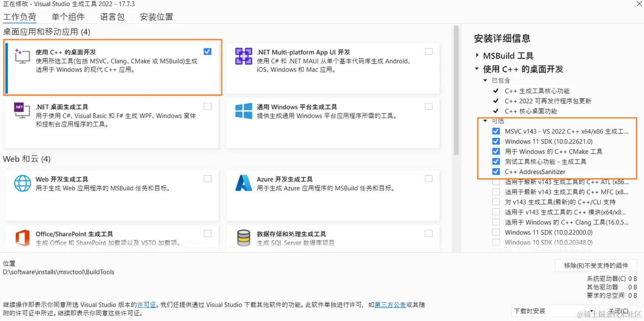
Task: Open the 安装位置 tab
Action: (156, 17)
